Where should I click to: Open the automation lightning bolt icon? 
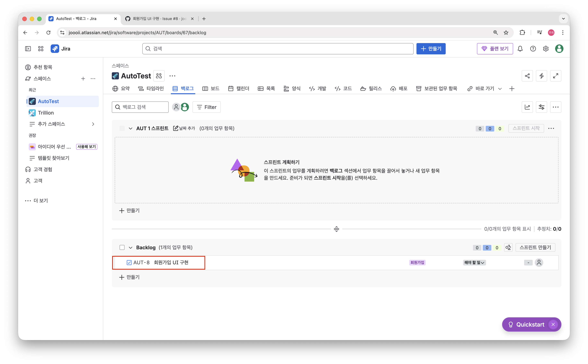tap(541, 76)
